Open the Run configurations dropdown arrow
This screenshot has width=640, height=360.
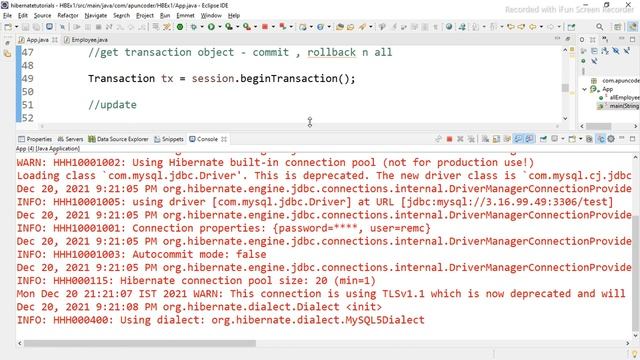coord(220,27)
